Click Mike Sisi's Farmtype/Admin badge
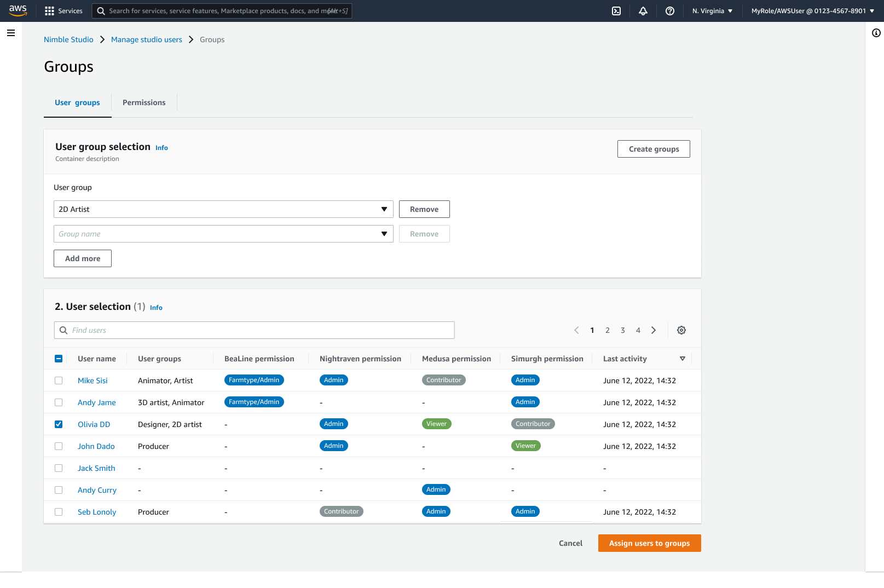Image resolution: width=884 pixels, height=588 pixels. click(254, 380)
